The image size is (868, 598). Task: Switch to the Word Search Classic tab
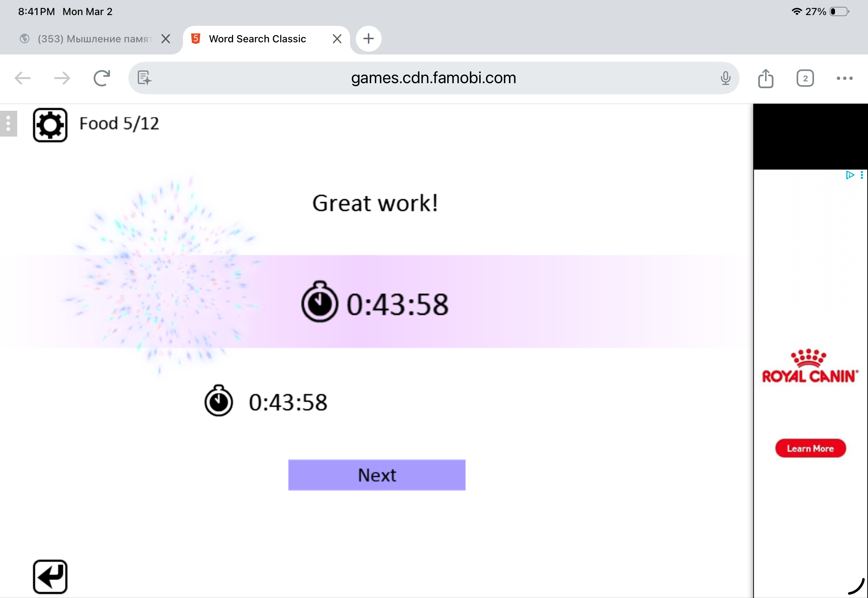(x=257, y=39)
